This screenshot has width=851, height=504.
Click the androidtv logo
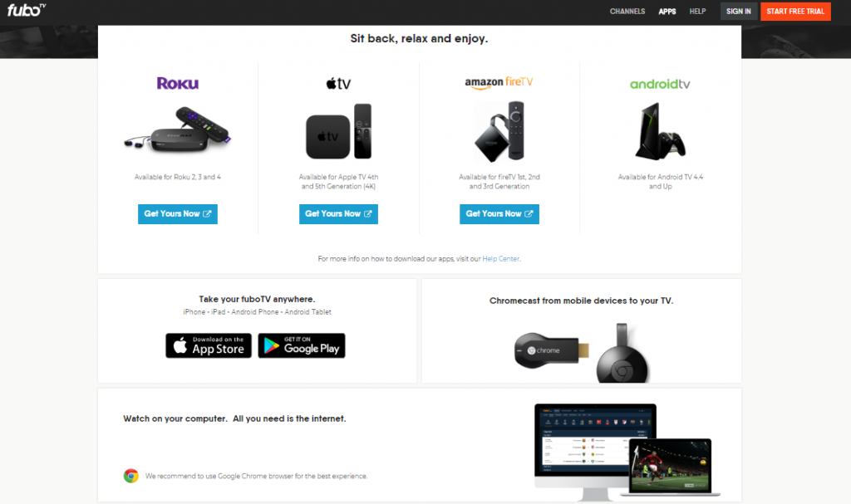point(660,84)
